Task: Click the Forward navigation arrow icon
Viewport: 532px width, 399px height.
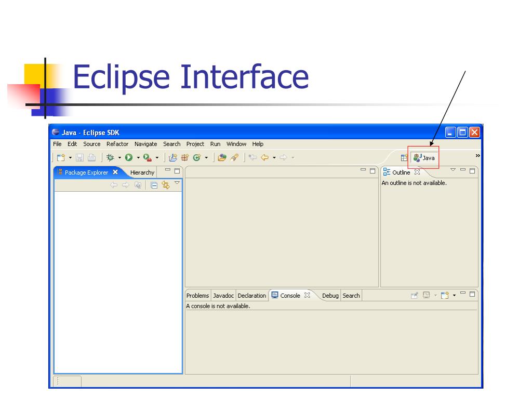Action: (x=283, y=157)
